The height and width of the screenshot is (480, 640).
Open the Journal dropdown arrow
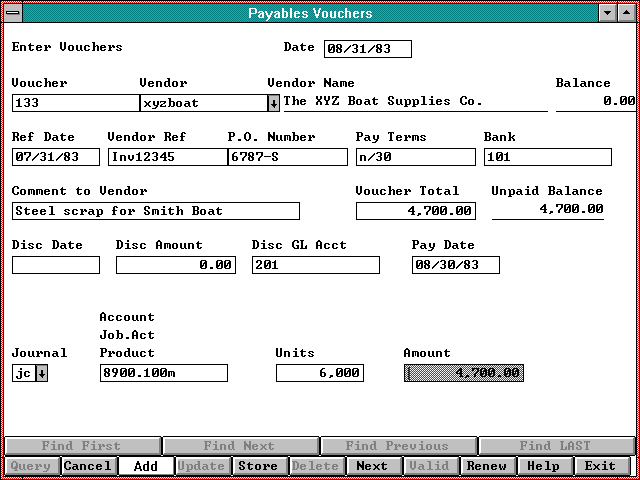pyautogui.click(x=42, y=373)
